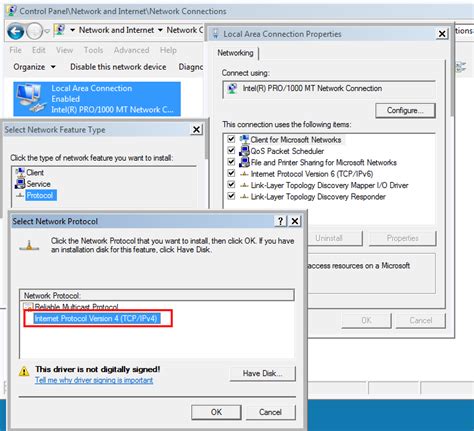Open the Organize dropdown
This screenshot has height=431, width=474.
pos(34,67)
